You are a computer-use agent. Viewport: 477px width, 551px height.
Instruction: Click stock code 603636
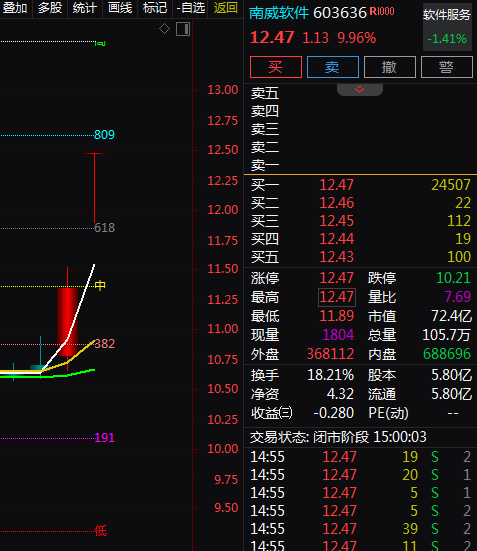point(340,13)
